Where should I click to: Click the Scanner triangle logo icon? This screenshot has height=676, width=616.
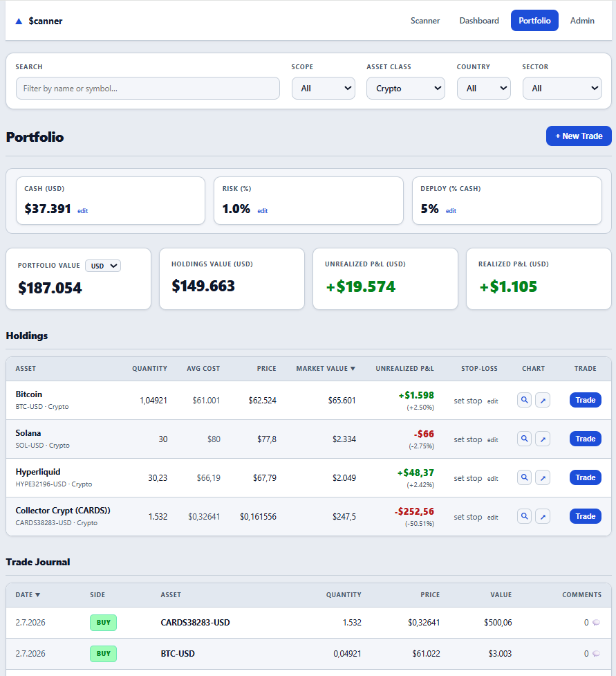(19, 21)
